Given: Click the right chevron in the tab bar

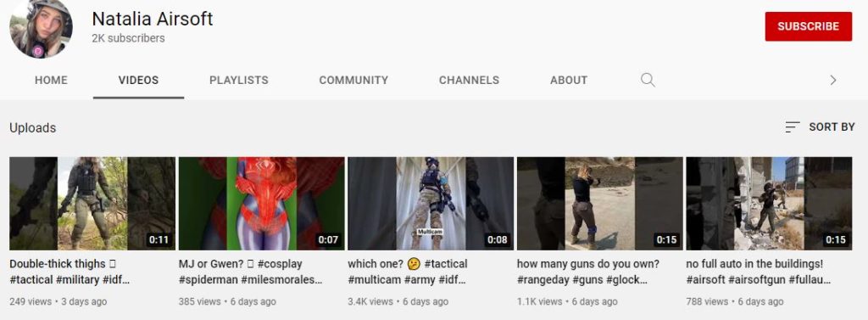Looking at the screenshot, I should click(832, 81).
